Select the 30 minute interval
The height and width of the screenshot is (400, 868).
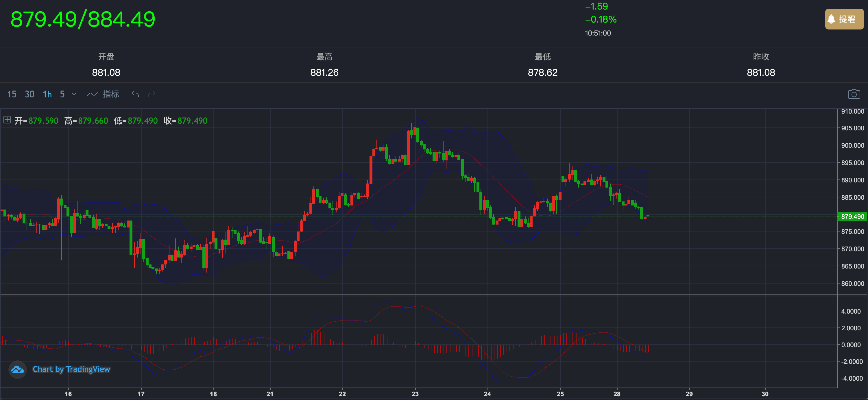tap(30, 94)
